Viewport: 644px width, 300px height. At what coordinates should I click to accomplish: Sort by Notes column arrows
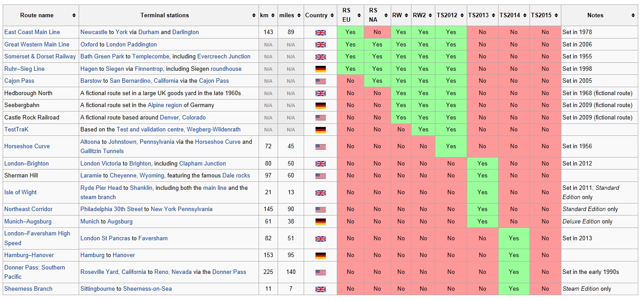pyautogui.click(x=633, y=15)
